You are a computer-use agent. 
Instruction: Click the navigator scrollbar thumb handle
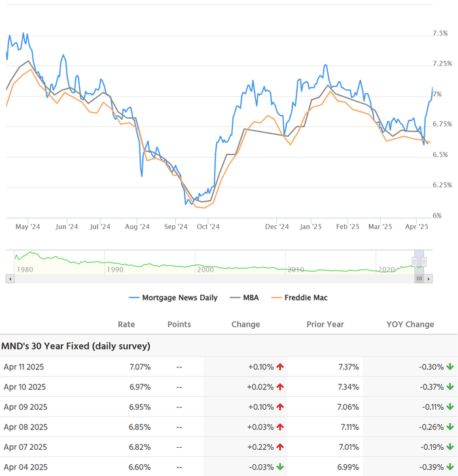[419, 278]
